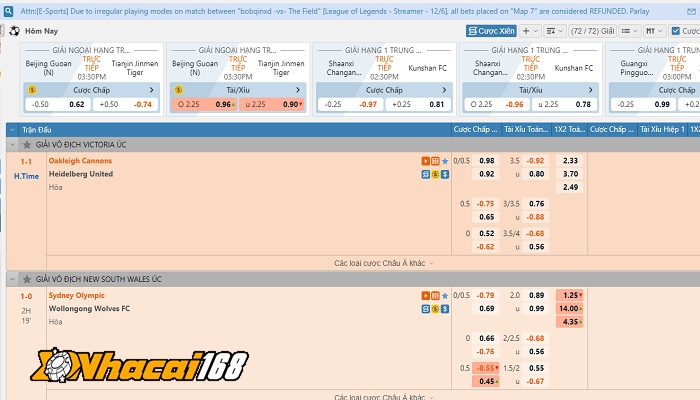
Task: Open live stream icon for Oakleigh Cannons match
Action: point(425,161)
